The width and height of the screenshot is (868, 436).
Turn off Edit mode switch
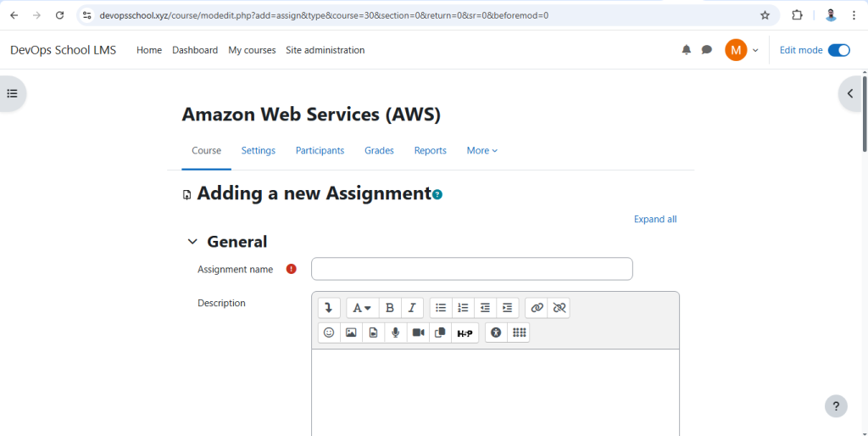pos(838,50)
